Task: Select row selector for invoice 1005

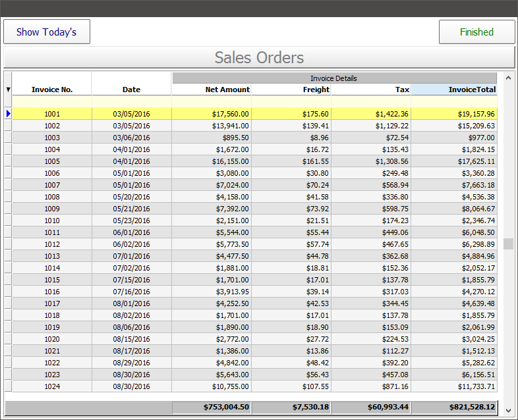Action: [8, 161]
